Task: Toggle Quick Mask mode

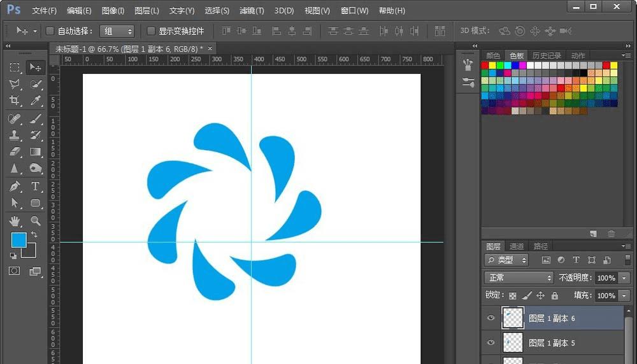Action: (x=14, y=270)
